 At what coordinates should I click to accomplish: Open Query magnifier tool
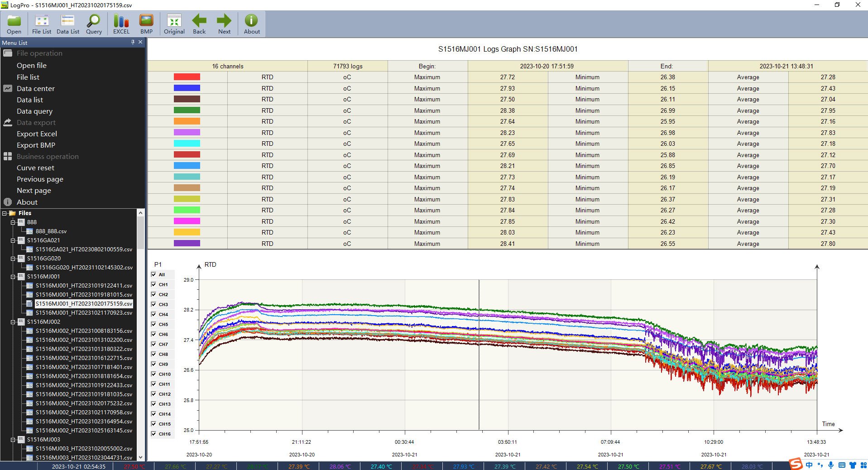(94, 24)
